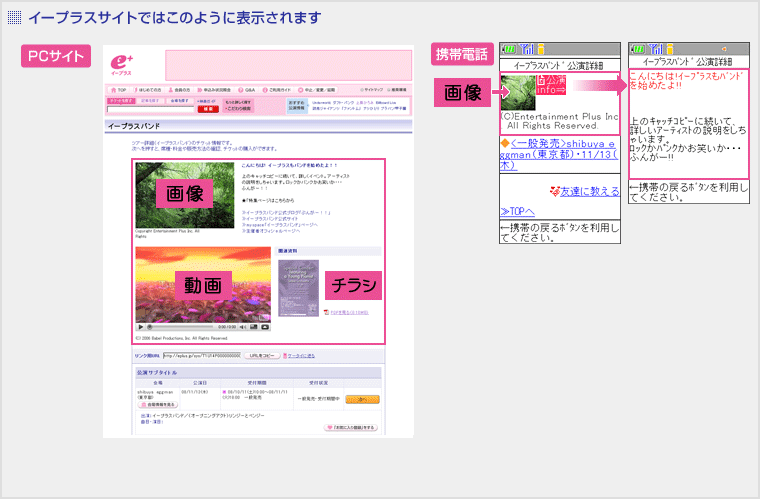Click the first blue link below the feature text
The image size is (760, 499).
point(286,213)
